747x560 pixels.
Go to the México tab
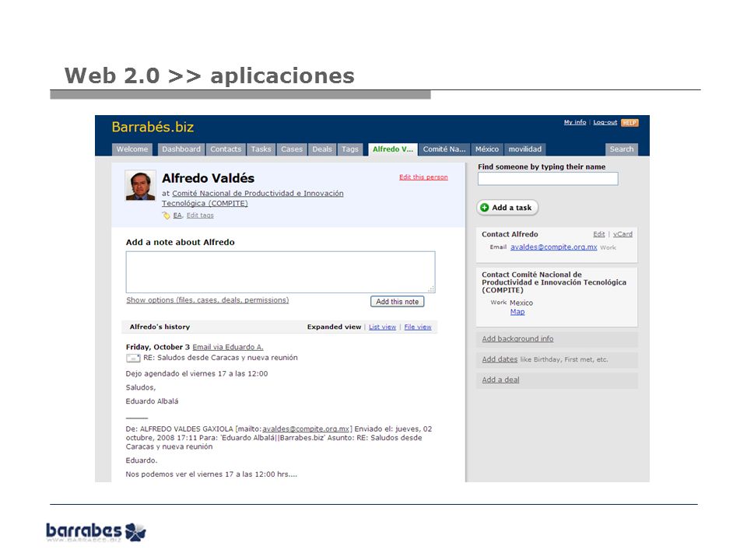pyautogui.click(x=487, y=149)
